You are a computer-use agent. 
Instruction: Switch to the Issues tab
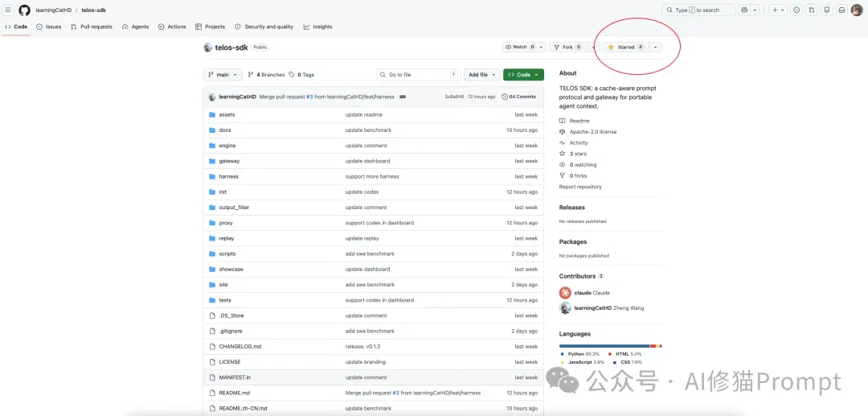(49, 27)
